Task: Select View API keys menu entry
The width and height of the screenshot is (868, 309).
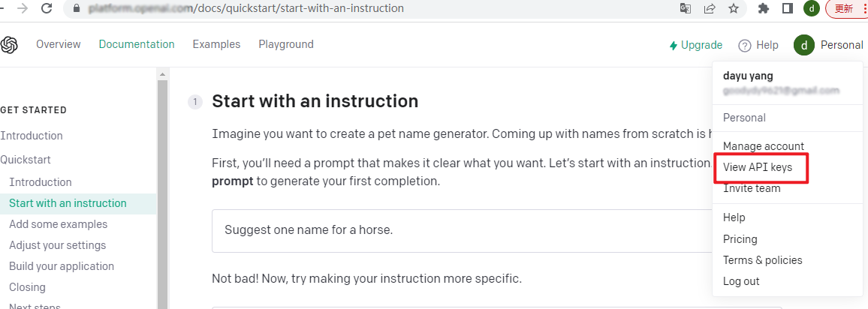Action: click(758, 167)
